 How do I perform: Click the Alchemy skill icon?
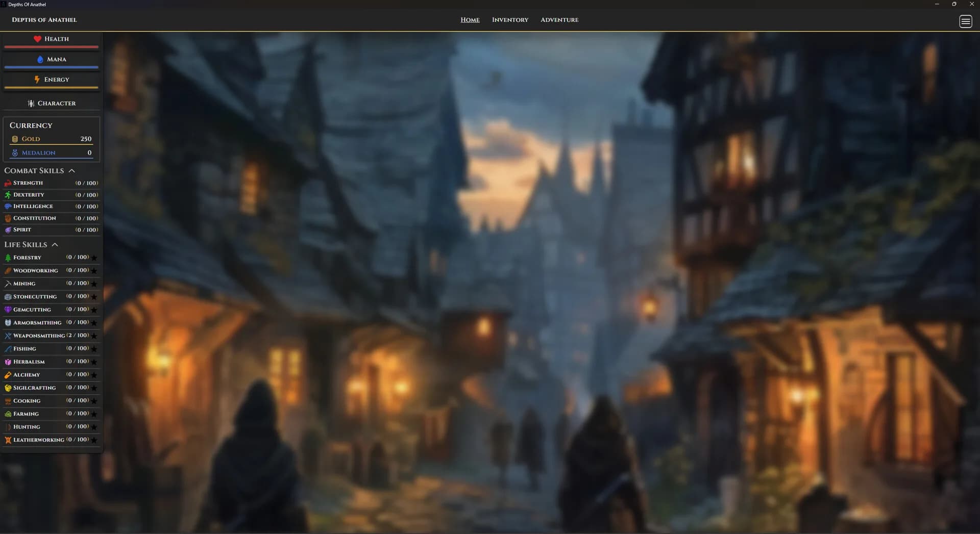tap(8, 375)
